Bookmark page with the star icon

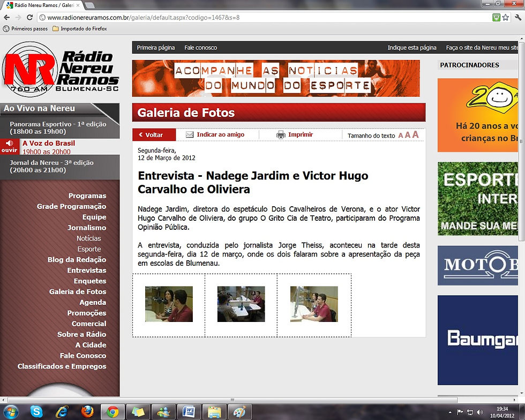(506, 18)
